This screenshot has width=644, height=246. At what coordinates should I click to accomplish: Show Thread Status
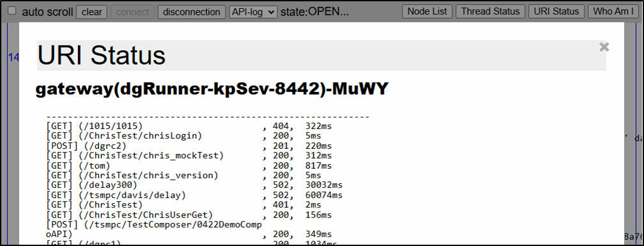[x=491, y=12]
